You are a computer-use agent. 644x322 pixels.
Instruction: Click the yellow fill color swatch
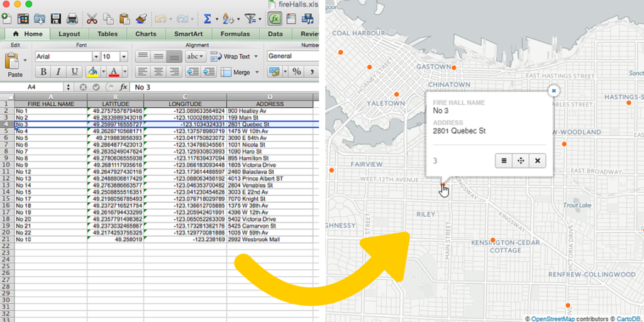92,72
